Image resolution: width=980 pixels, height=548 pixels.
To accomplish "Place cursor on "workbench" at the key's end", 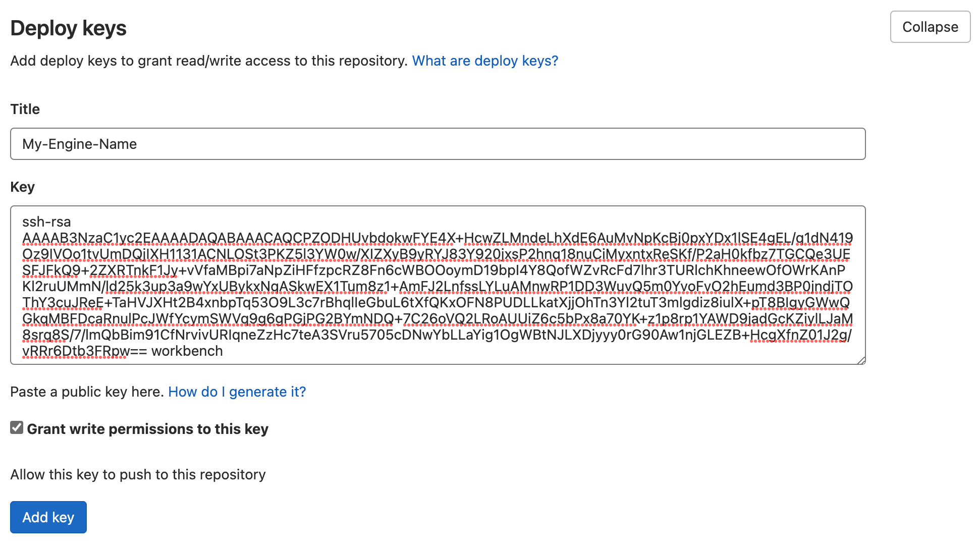I will tap(187, 351).
